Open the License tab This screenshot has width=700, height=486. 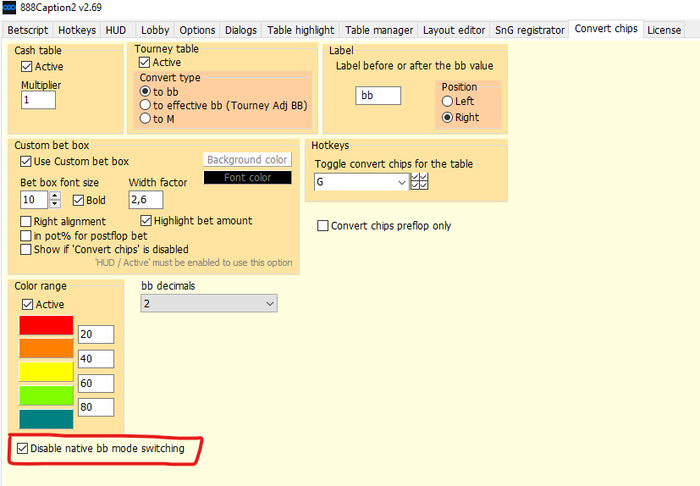(664, 30)
